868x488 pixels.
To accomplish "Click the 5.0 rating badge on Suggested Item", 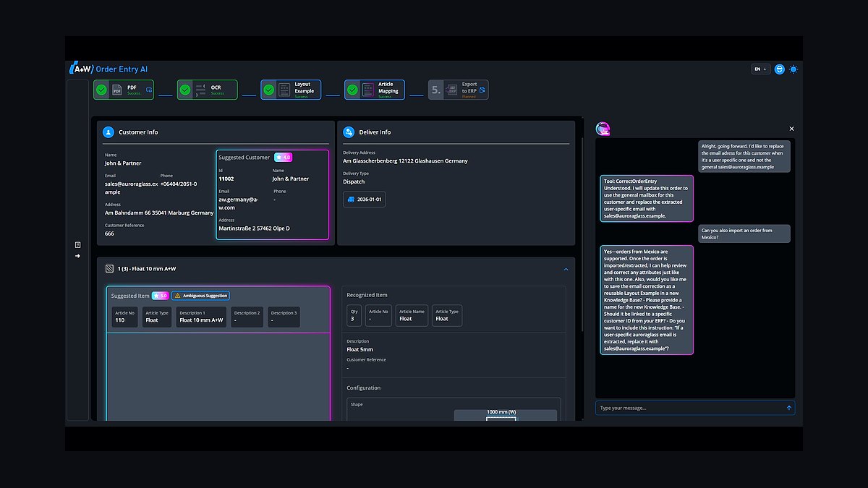I will point(160,296).
